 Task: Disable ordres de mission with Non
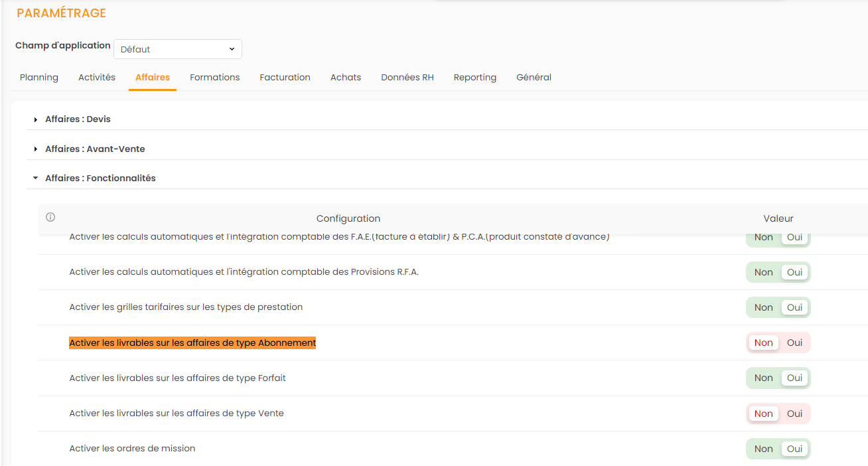point(763,449)
